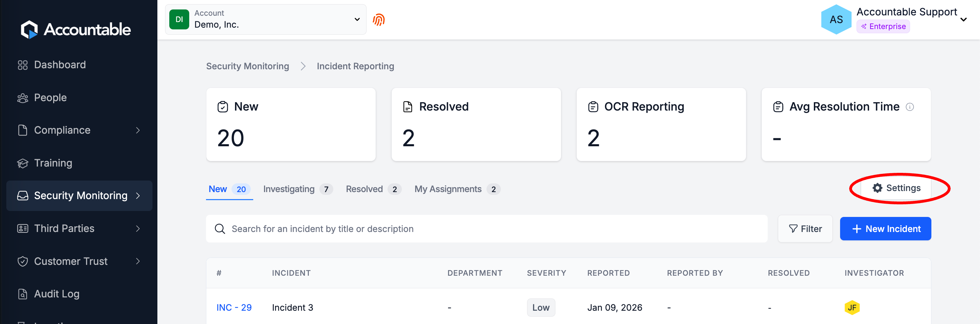
Task: Click the Enterprise plan badge
Action: (x=883, y=27)
